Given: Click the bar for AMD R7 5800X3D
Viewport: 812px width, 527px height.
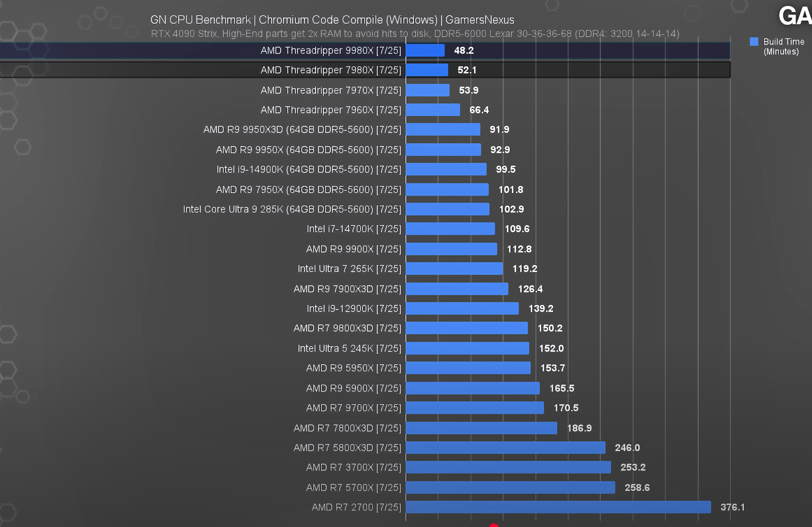Looking at the screenshot, I should pyautogui.click(x=506, y=448).
